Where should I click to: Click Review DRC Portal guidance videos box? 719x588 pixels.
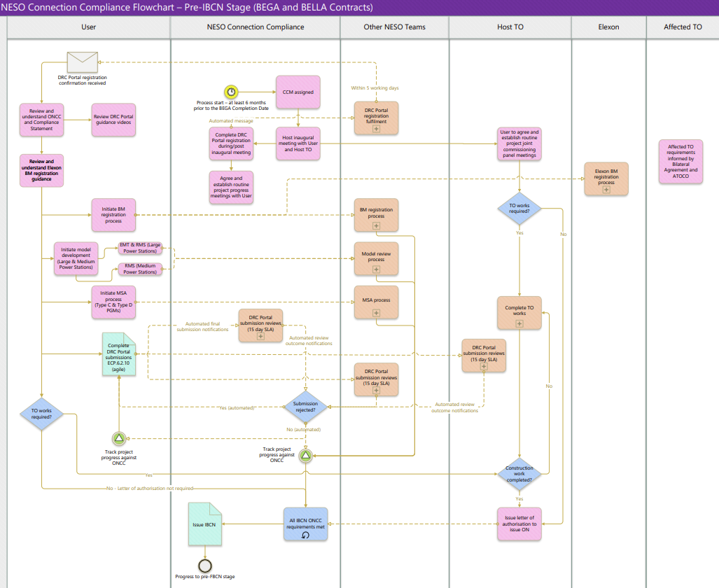click(x=113, y=120)
